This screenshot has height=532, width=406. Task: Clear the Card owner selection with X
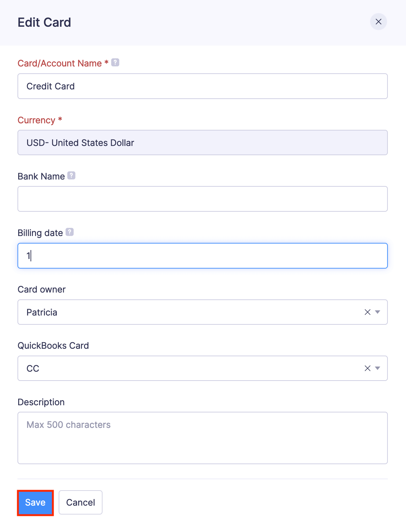[367, 312]
